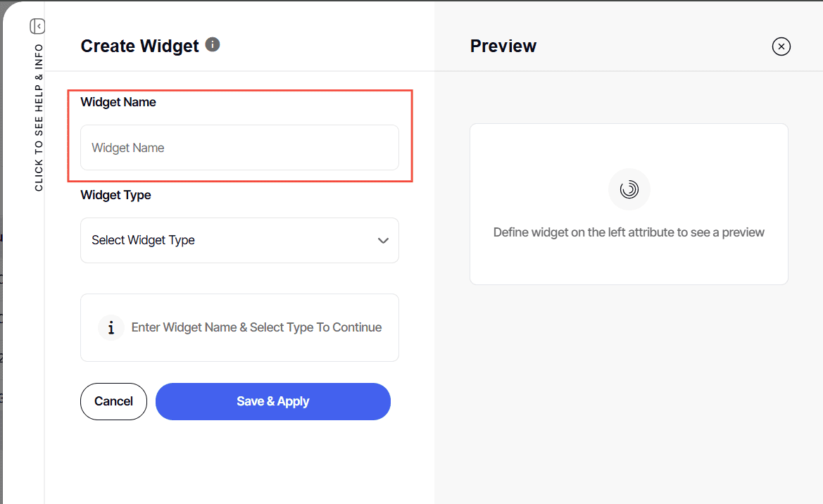Click "Enter Widget Name & Select Type" message
This screenshot has height=504, width=823.
(256, 327)
